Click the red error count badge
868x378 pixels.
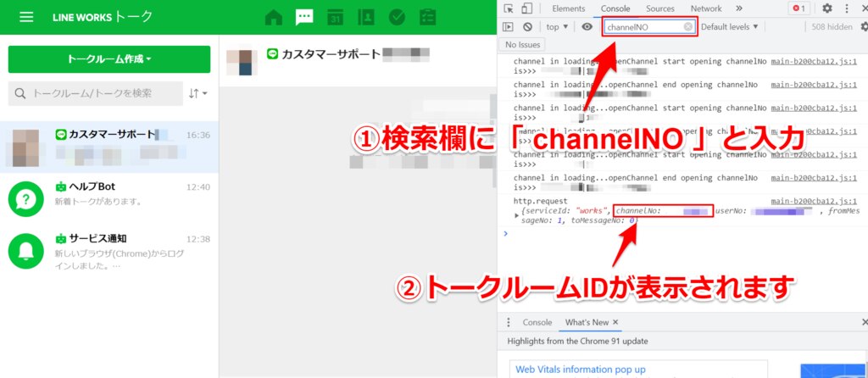coord(798,8)
